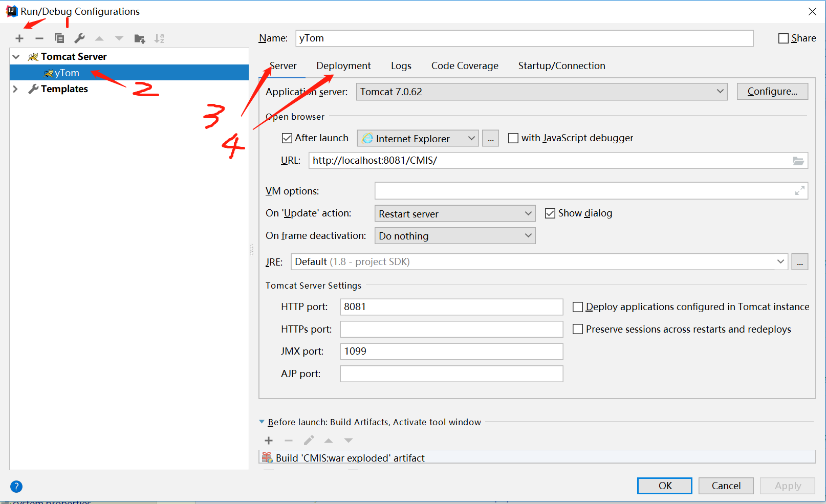Open browse folder icon in URL field
Viewport: 826px width, 504px height.
pyautogui.click(x=798, y=161)
